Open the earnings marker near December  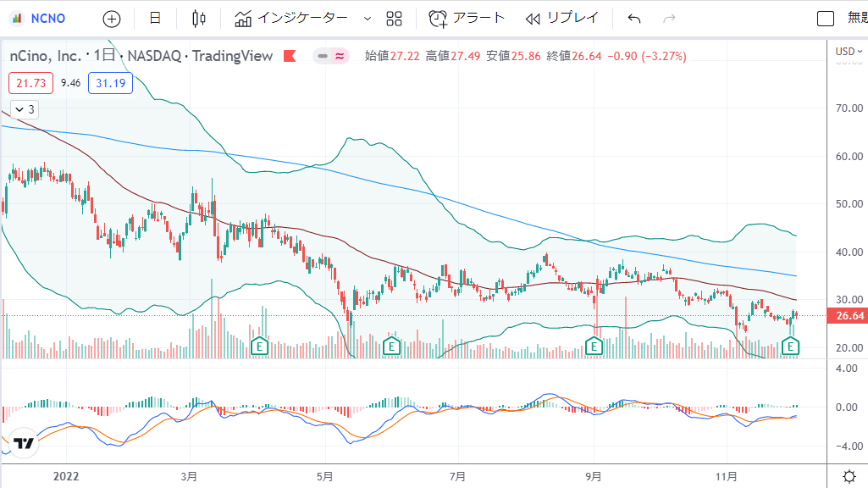pos(790,347)
